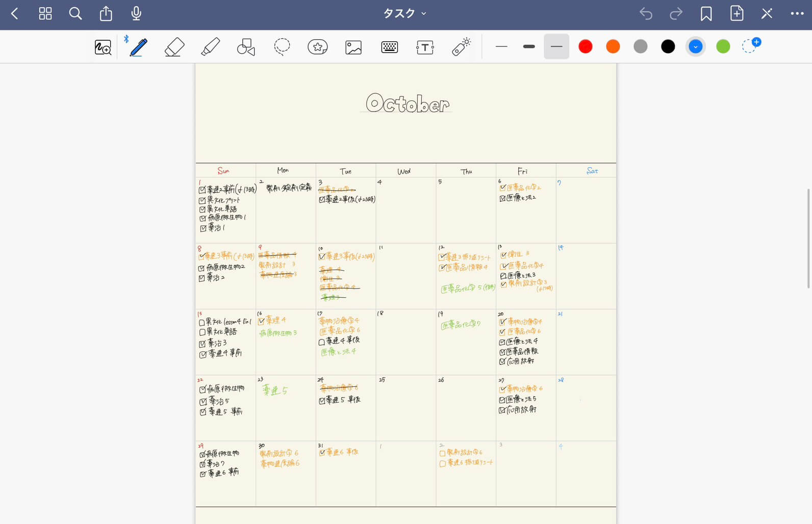Viewport: 812px width, 524px height.
Task: Open the page thumbnails grid view
Action: click(45, 14)
